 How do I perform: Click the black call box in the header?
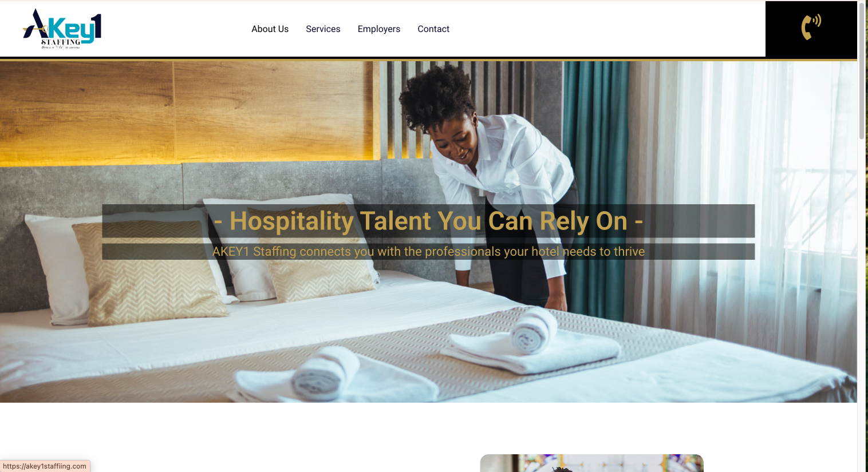point(811,29)
